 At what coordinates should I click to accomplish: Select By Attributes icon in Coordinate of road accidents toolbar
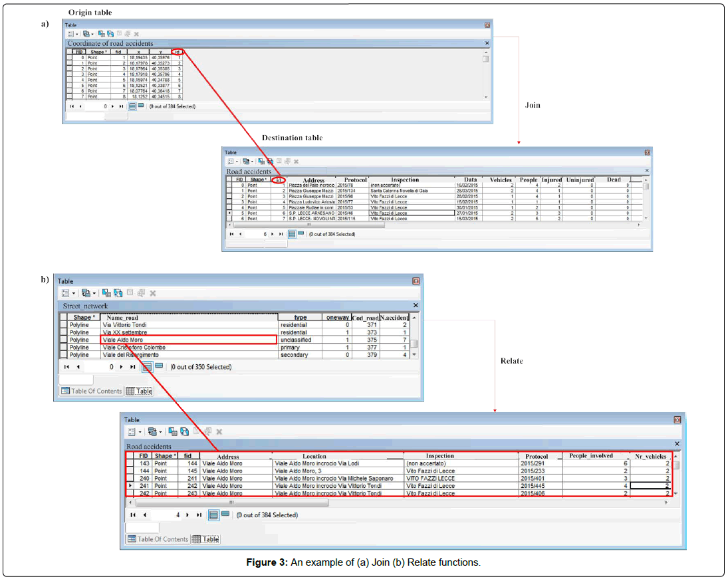[102, 33]
